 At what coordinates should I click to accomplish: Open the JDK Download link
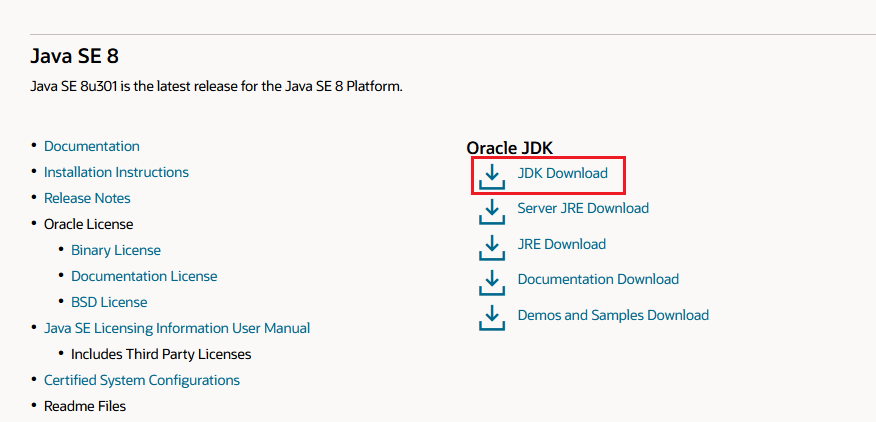562,173
